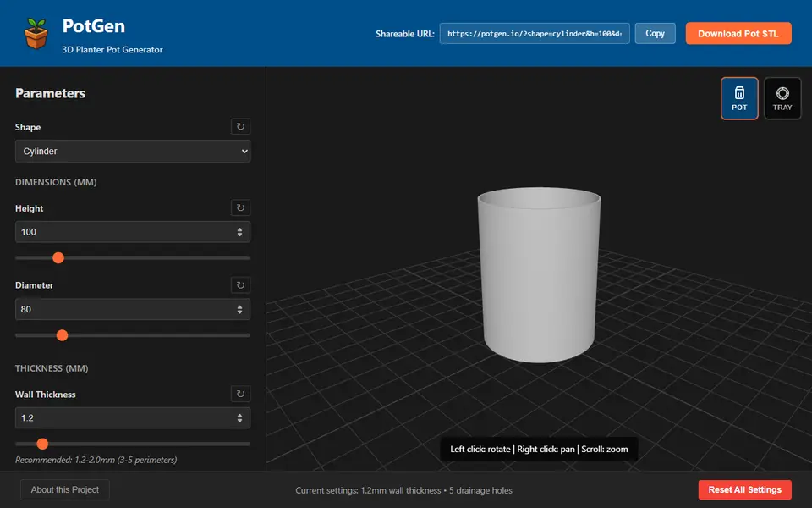Click the Height slider handle
The height and width of the screenshot is (508, 812).
click(x=58, y=257)
